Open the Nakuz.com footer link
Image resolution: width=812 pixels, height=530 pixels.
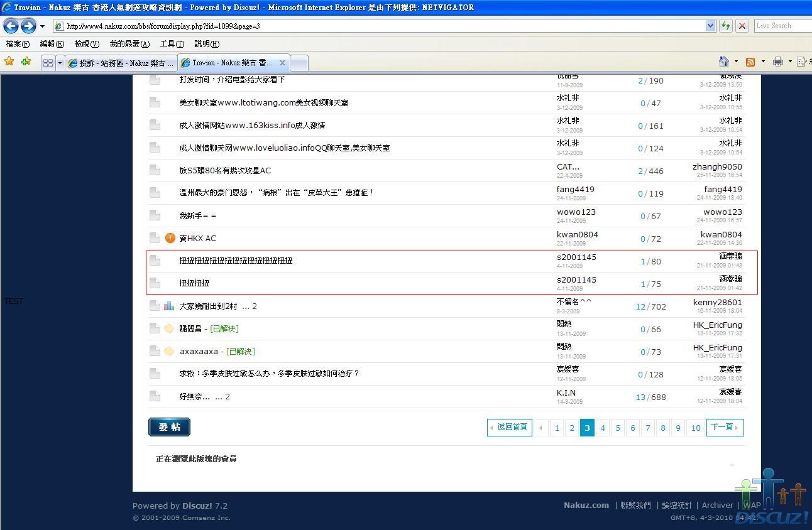pyautogui.click(x=586, y=505)
